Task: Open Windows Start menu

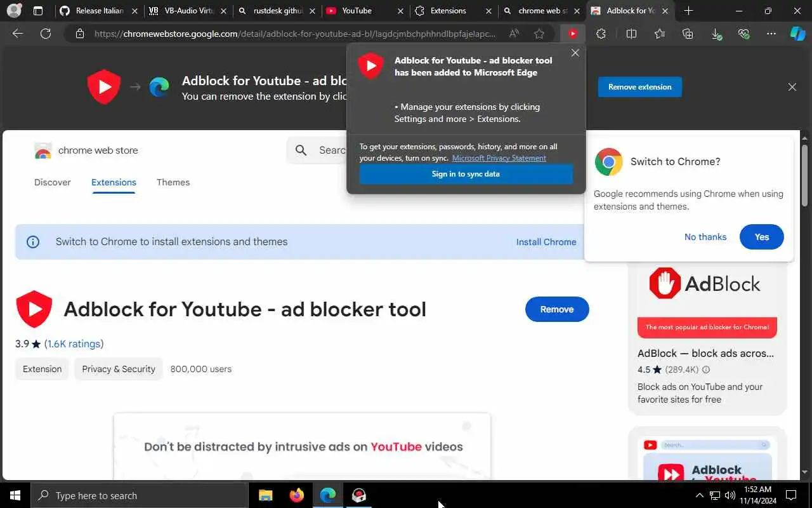Action: [x=15, y=495]
